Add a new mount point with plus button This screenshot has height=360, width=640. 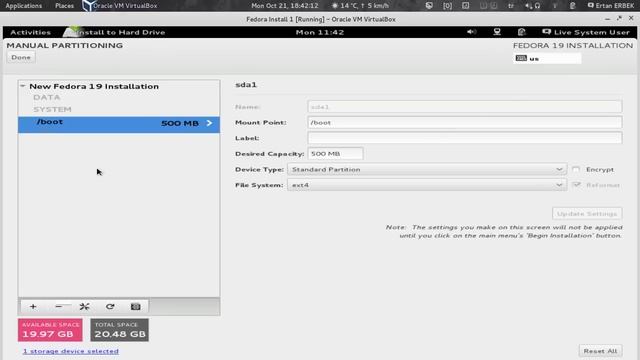coord(33,307)
